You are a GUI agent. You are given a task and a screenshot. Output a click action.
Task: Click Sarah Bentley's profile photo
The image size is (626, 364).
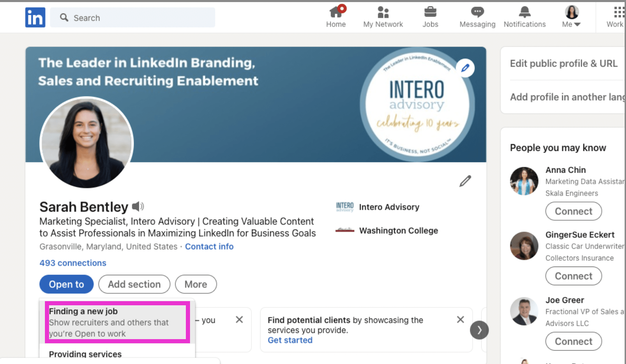click(86, 143)
